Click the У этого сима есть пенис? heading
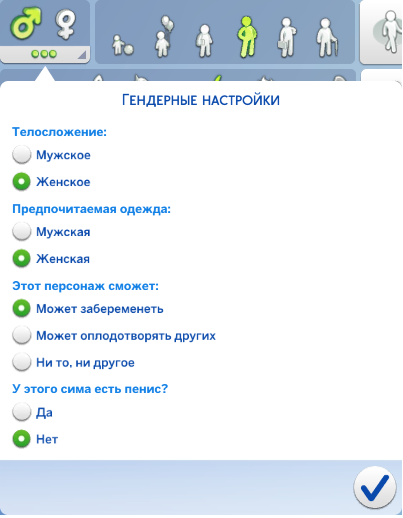403x518 pixels. pos(90,389)
